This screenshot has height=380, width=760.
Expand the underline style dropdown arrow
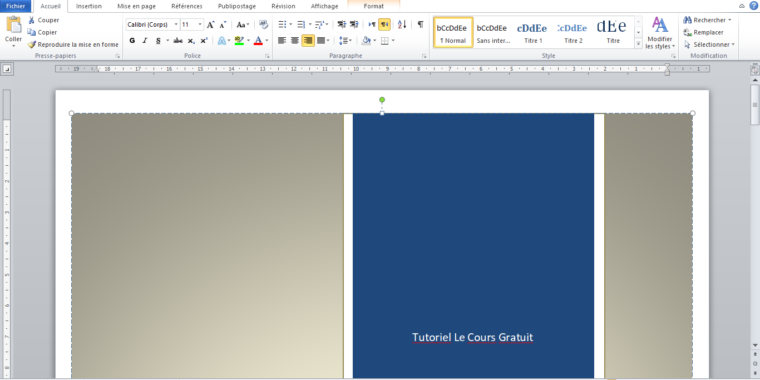168,41
